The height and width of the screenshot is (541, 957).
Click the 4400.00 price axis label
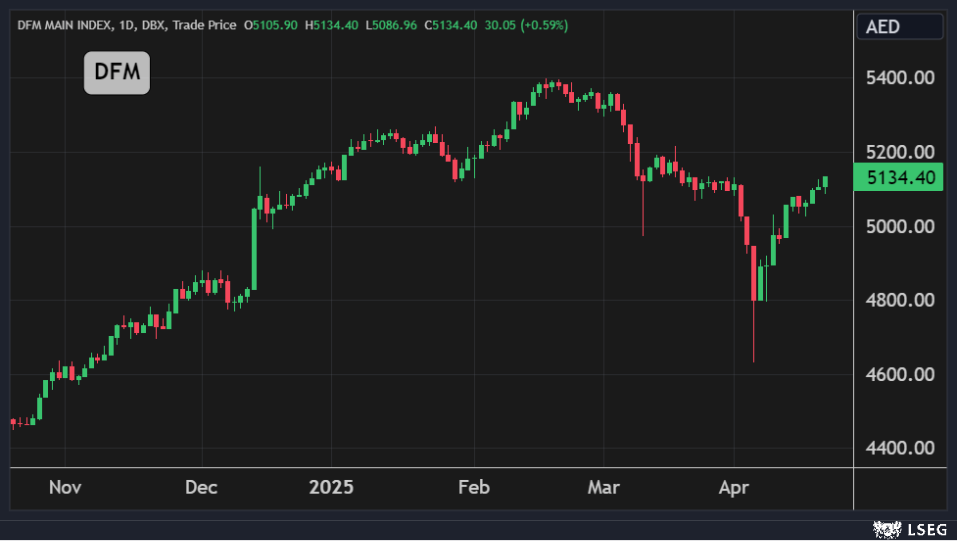tap(900, 447)
